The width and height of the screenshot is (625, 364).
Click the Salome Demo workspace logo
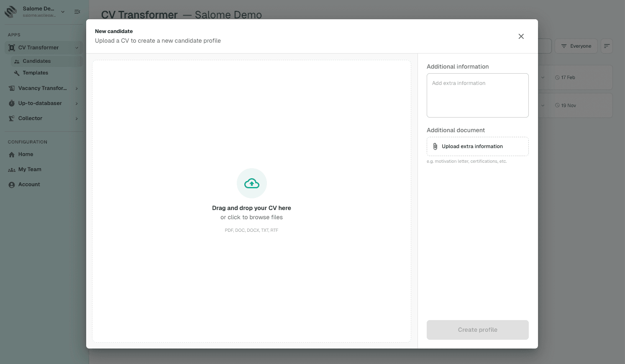point(11,12)
